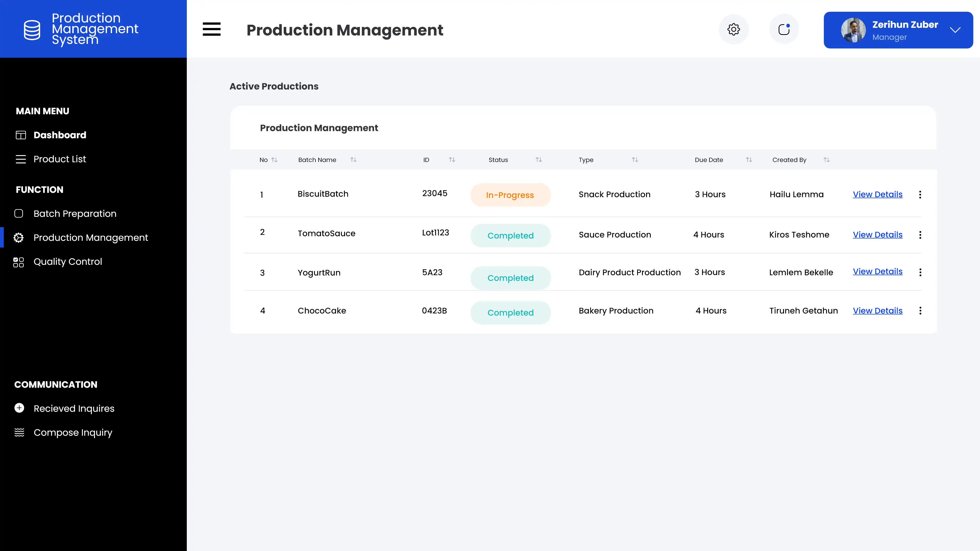Click the hamburger menu icon
980x551 pixels.
(x=212, y=29)
